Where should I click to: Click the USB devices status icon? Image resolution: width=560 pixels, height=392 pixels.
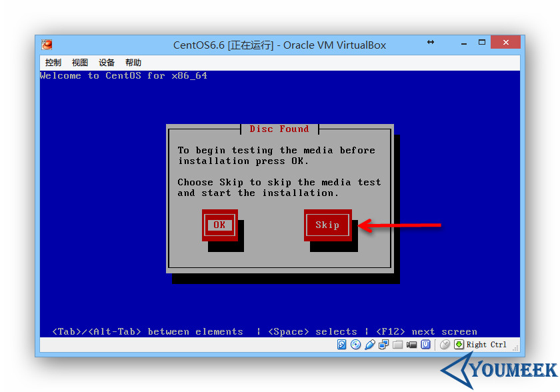pos(369,345)
